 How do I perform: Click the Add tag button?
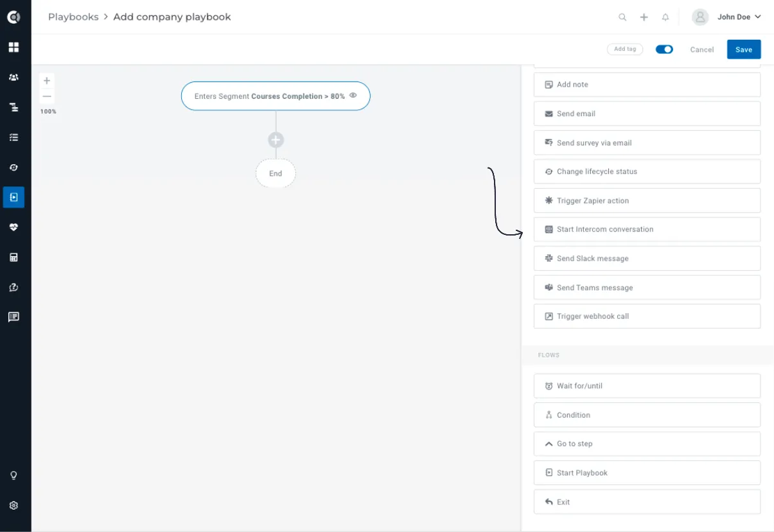[x=625, y=49]
